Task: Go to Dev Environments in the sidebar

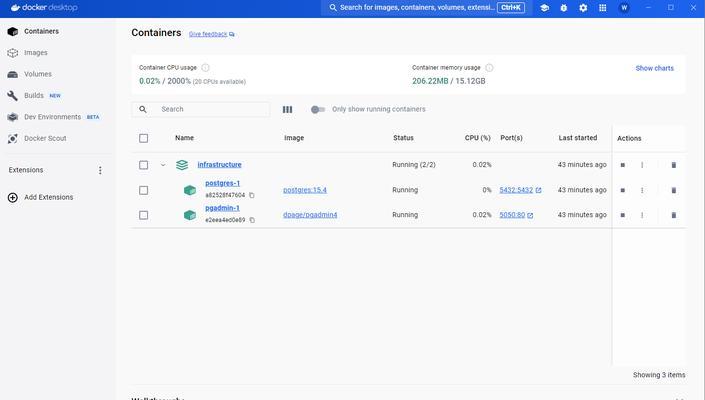Action: point(53,117)
